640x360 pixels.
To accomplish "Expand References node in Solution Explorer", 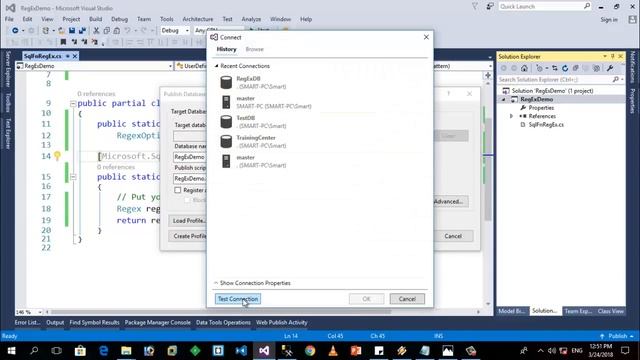I will [x=511, y=116].
